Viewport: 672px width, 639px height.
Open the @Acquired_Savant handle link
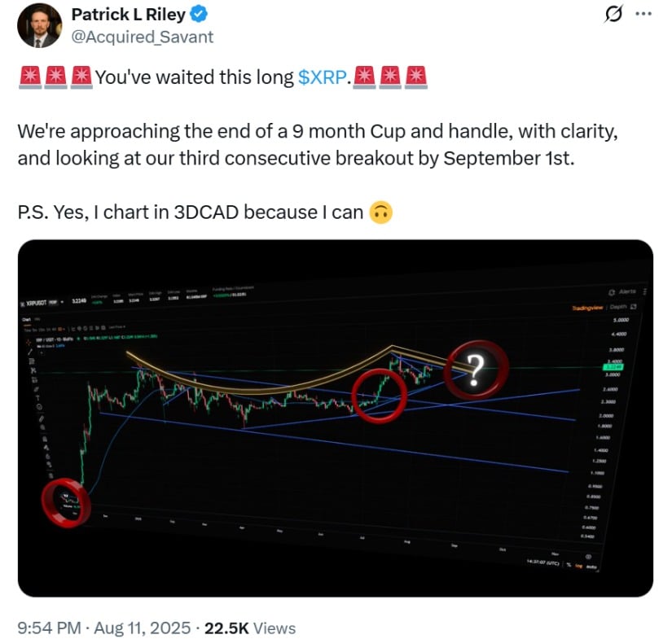coord(143,36)
